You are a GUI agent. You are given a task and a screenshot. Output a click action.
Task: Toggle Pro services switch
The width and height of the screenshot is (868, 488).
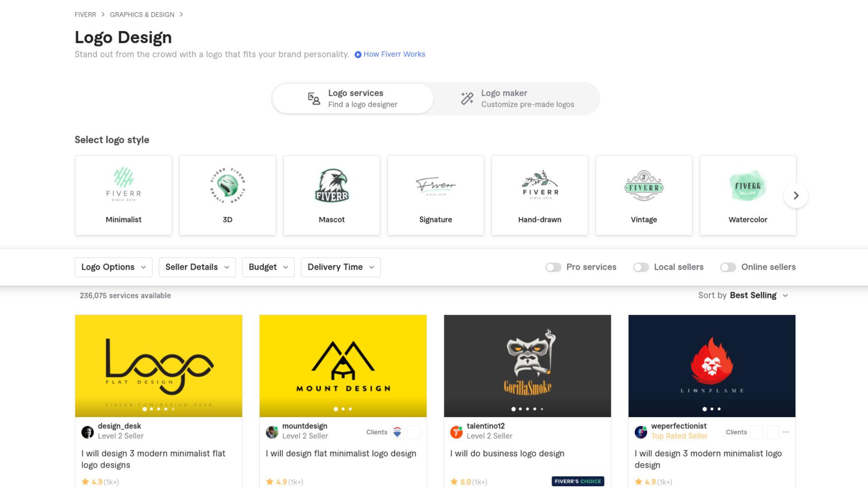coord(553,267)
